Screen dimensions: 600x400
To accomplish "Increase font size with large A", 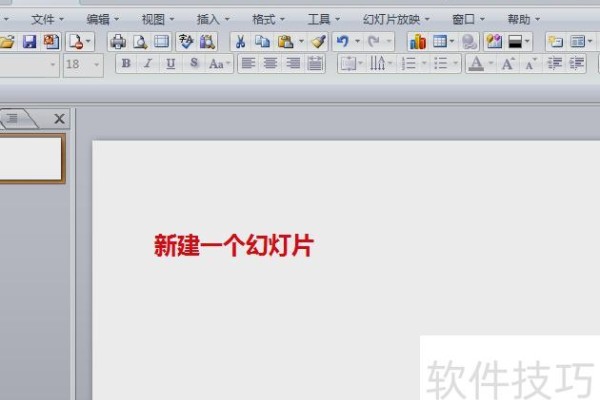I will [508, 64].
